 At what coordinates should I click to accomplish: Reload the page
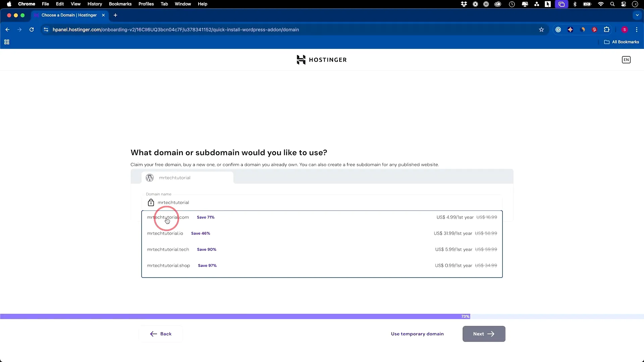(x=32, y=29)
